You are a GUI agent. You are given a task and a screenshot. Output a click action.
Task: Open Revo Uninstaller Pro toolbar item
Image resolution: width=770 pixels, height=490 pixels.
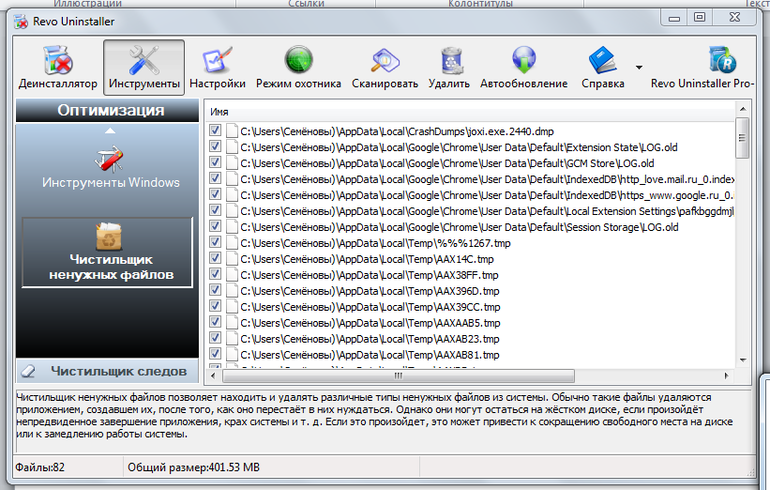pyautogui.click(x=703, y=67)
